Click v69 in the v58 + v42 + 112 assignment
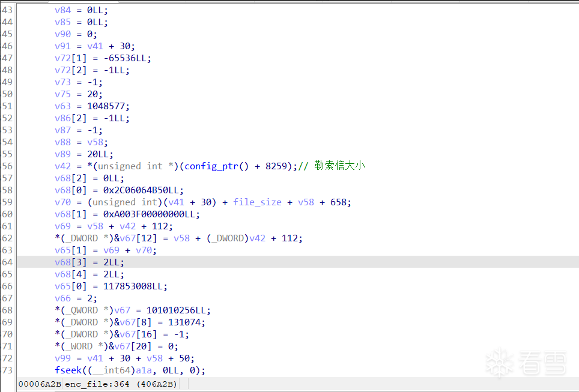Screen dimensions: 579x392 62,226
